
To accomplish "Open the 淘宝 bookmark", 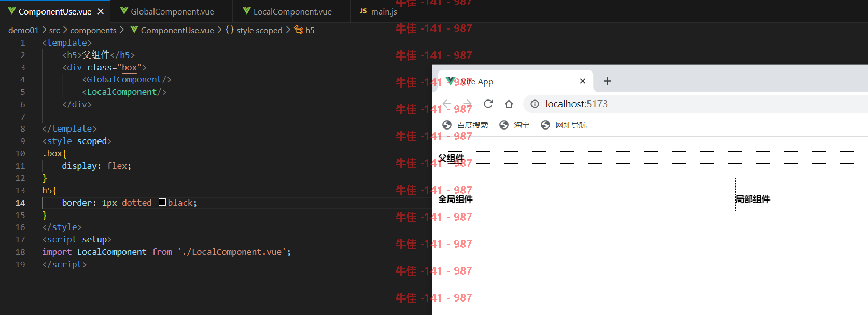I will (x=514, y=125).
